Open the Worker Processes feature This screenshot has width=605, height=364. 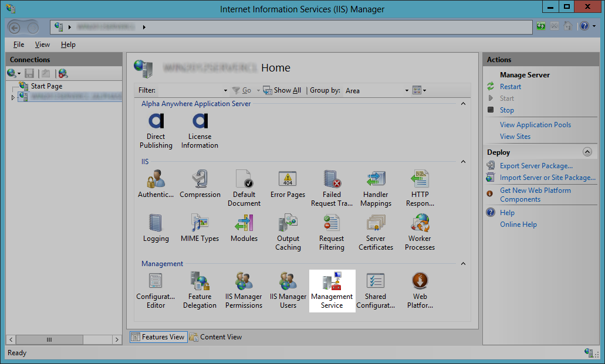point(420,232)
